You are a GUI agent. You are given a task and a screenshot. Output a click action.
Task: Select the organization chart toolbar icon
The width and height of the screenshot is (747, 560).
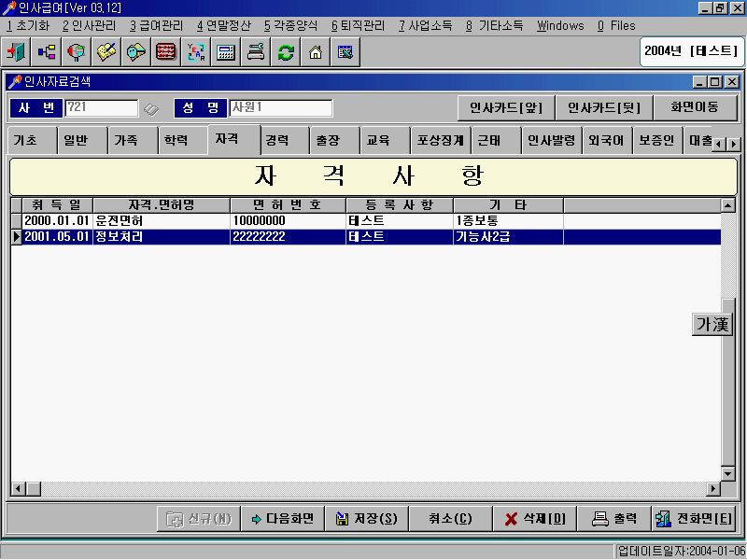point(46,52)
